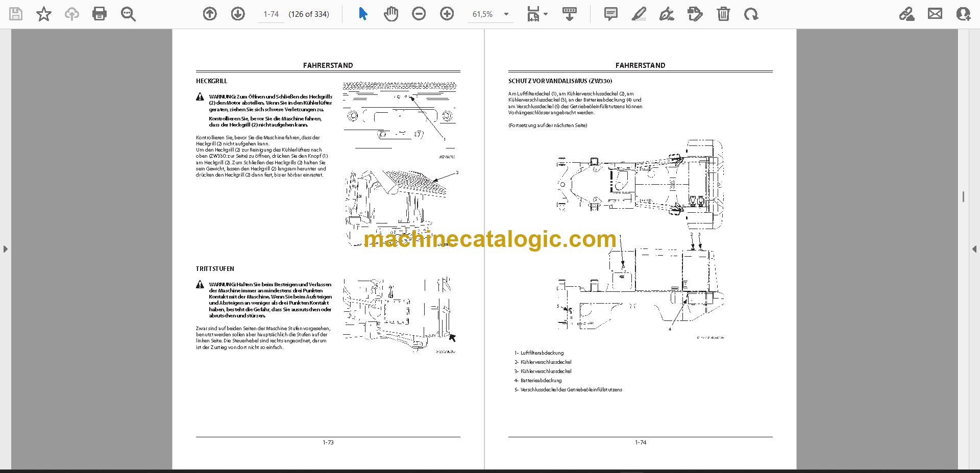Click the page number field showing 1-74
This screenshot has width=980, height=473.
click(x=271, y=14)
